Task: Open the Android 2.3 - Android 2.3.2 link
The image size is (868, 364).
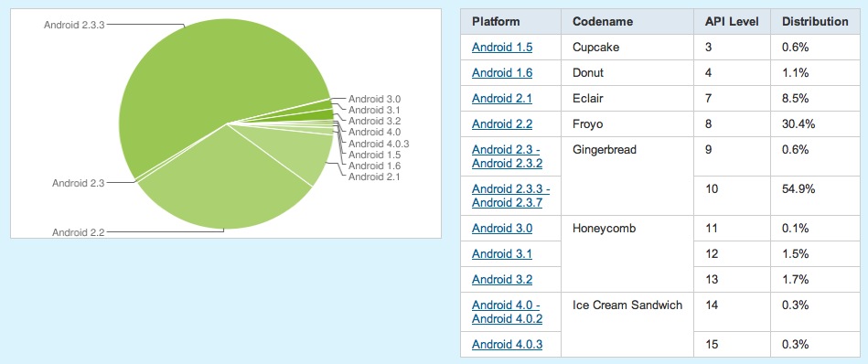Action: pos(507,157)
